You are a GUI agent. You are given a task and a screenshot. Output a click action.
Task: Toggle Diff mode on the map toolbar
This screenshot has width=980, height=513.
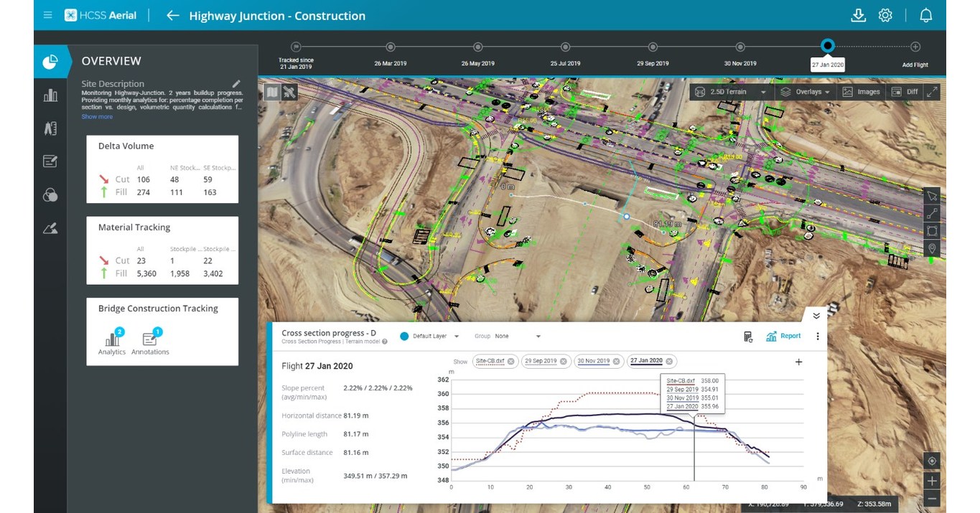(905, 92)
